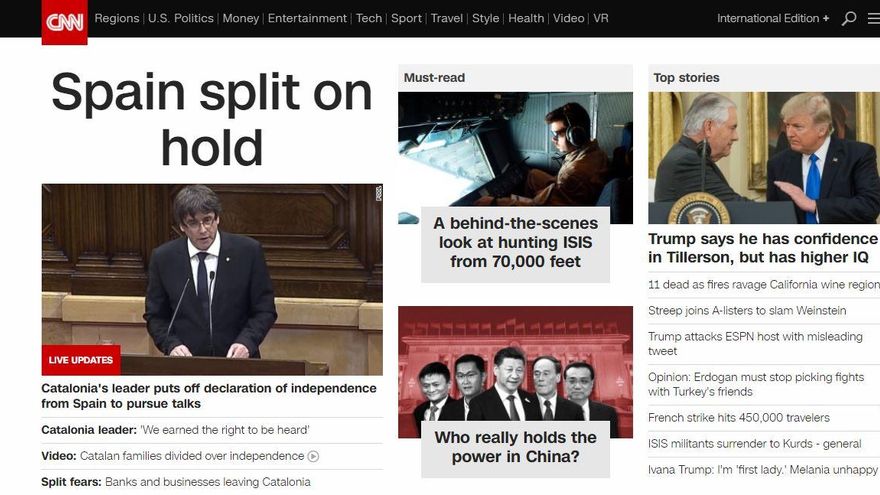The height and width of the screenshot is (495, 880).
Task: Open the Regions menu
Action: click(117, 18)
